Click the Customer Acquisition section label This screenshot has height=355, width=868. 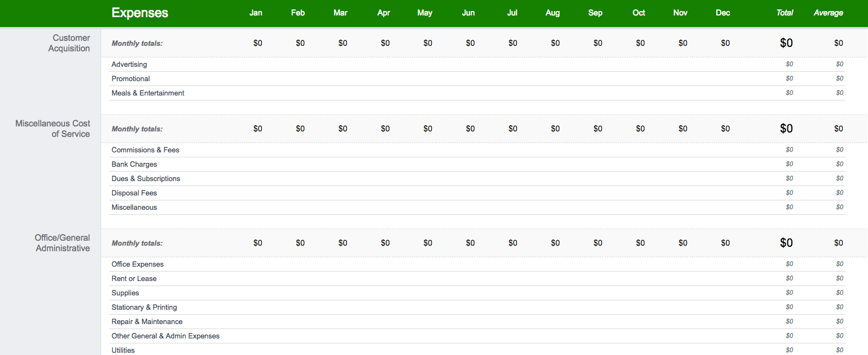(69, 43)
